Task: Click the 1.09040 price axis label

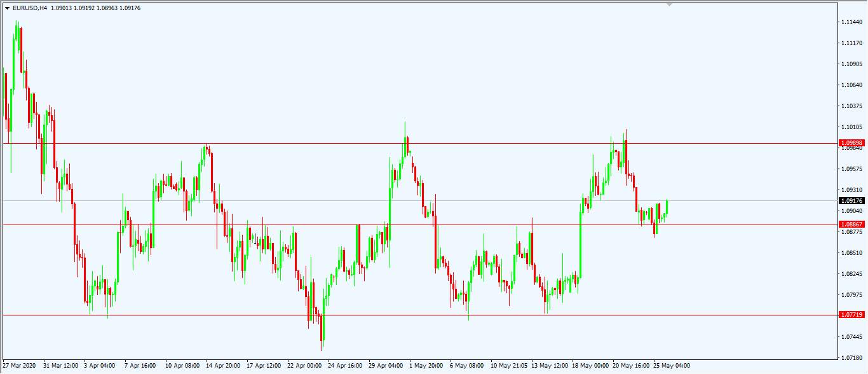Action: tap(851, 211)
